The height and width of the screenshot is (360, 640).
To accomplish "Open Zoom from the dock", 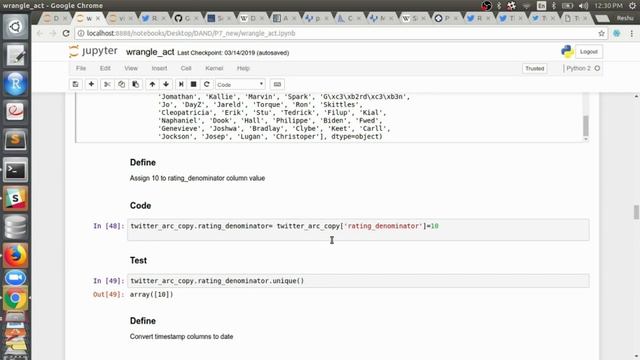I will [16, 278].
